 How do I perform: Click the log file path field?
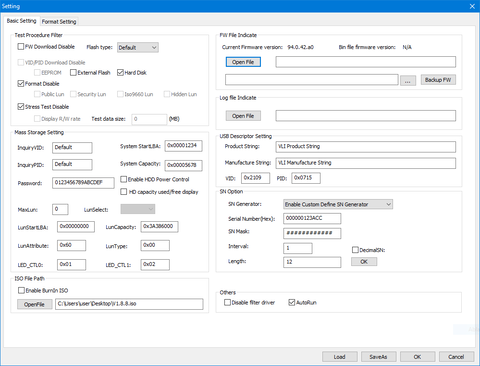[365, 116]
